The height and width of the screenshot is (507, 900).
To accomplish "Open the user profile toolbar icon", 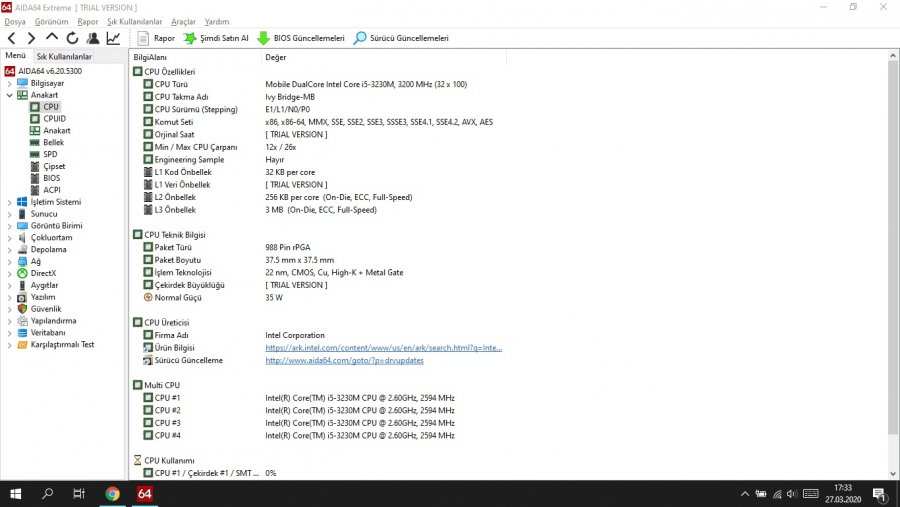I will pyautogui.click(x=92, y=38).
